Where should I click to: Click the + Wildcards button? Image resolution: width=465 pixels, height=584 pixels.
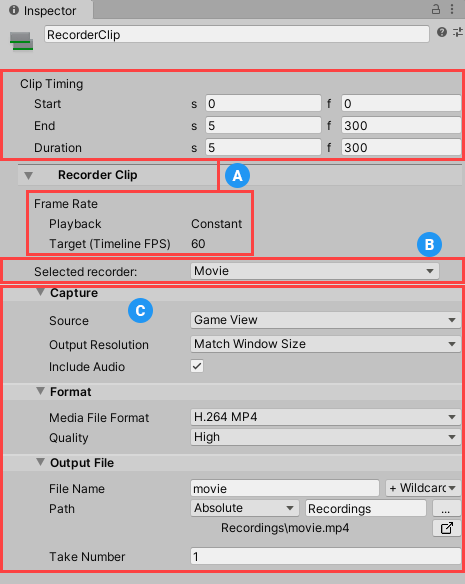(x=423, y=488)
